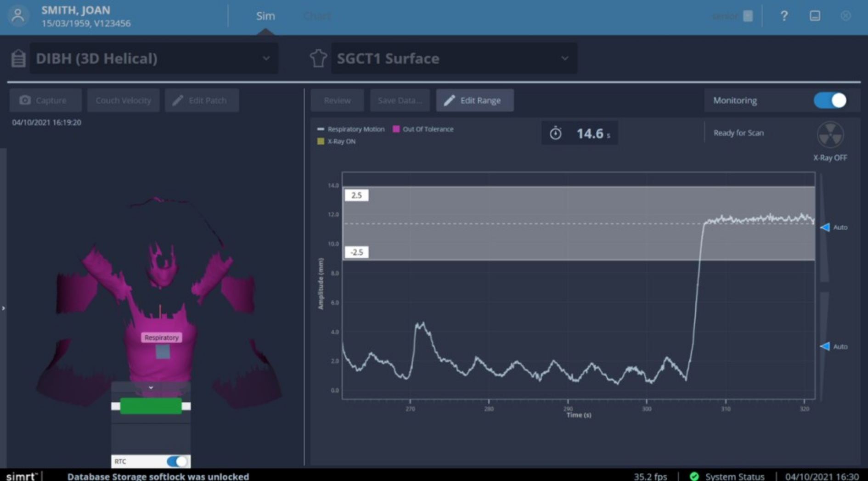Toggle the RTC switch
The height and width of the screenshot is (481, 868).
tap(177, 461)
